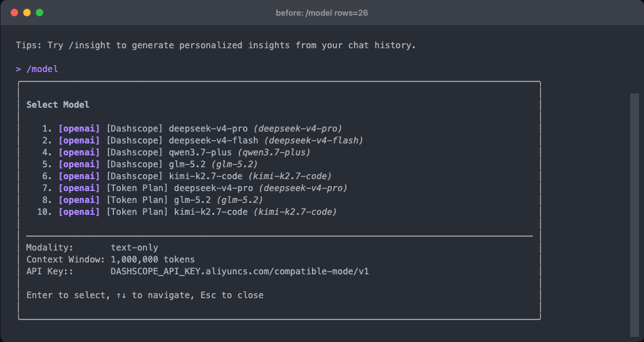The height and width of the screenshot is (342, 644).
Task: Select model 4 Dashscope qwen3.7-plus
Action: pyautogui.click(x=176, y=152)
